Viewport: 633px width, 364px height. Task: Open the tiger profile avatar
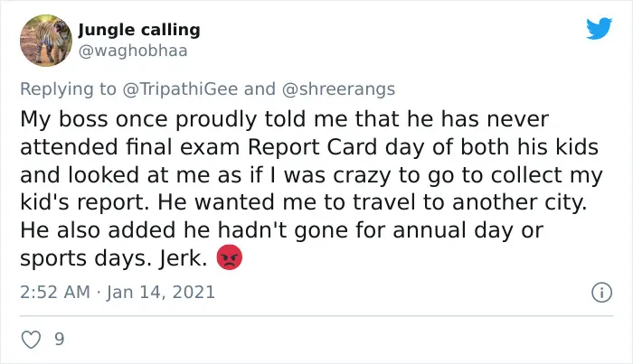click(46, 41)
